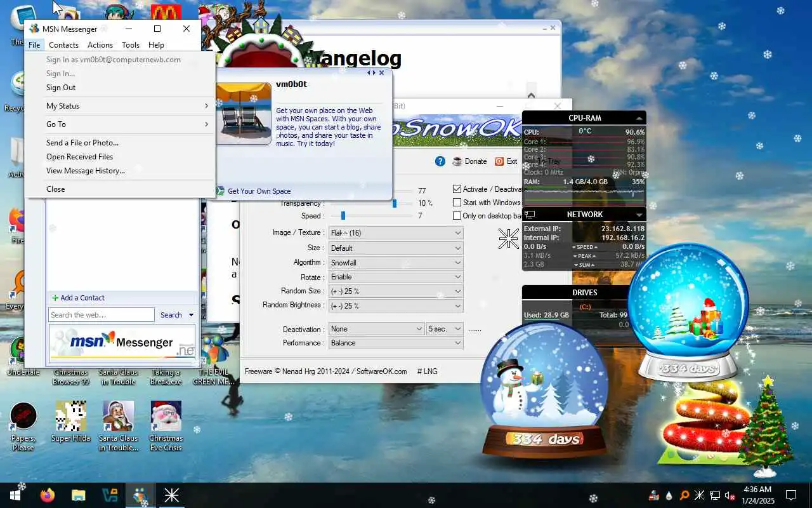The height and width of the screenshot is (508, 812).
Task: Click the Exit button in DesktopSnowOK
Action: pyautogui.click(x=506, y=161)
